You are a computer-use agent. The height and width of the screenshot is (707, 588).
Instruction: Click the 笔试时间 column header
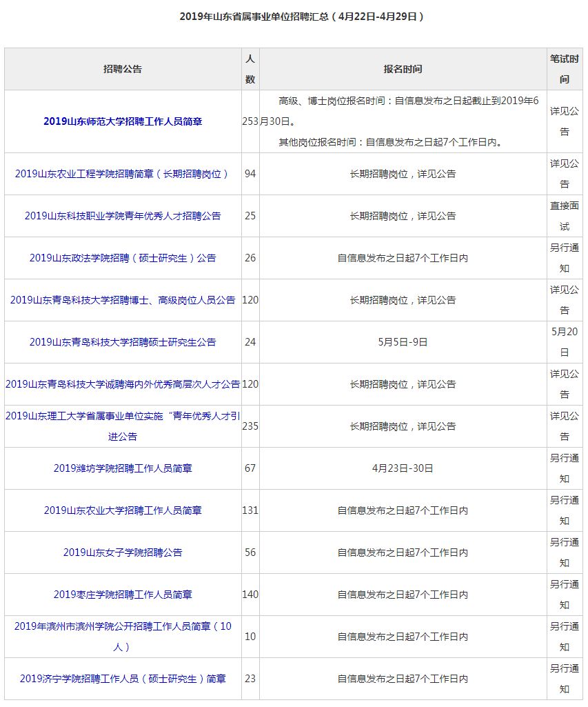[x=564, y=69]
